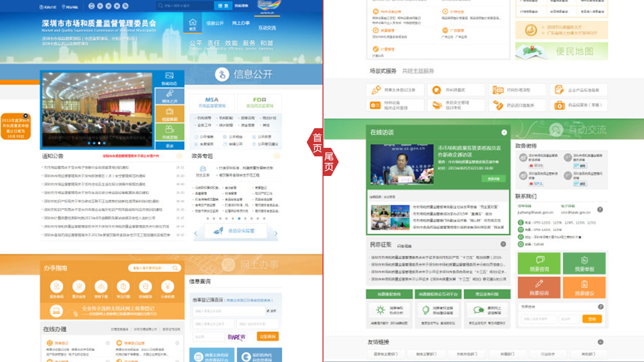Image resolution: width=644 pixels, height=362 pixels.
Task: Select the 新闻动态 picture icon tile
Action: click(169, 78)
